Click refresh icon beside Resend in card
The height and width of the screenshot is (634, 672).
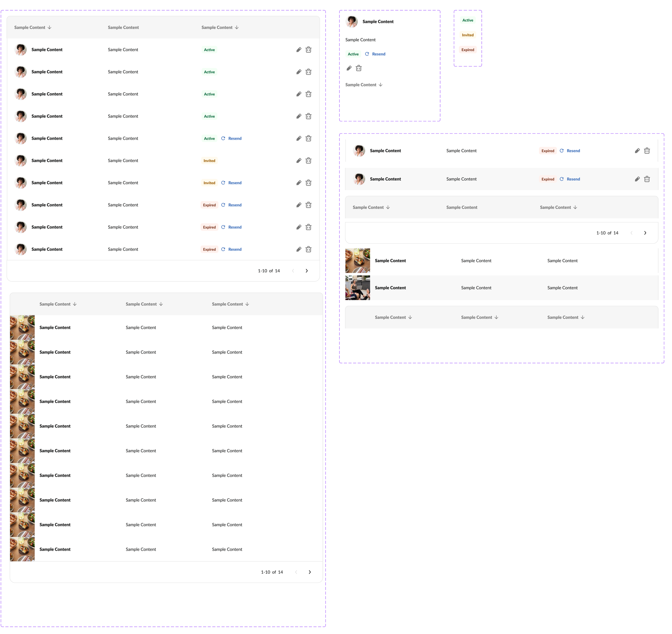point(367,54)
